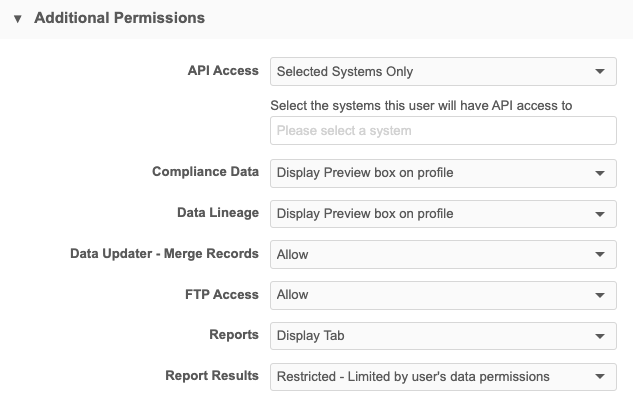Click the Report Results caret arrow
The height and width of the screenshot is (408, 633).
pos(599,377)
